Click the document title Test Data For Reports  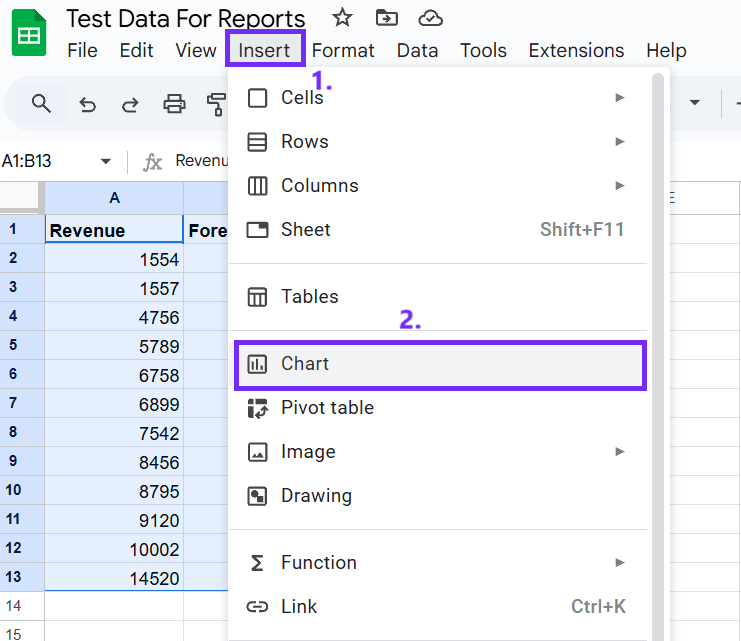(185, 19)
